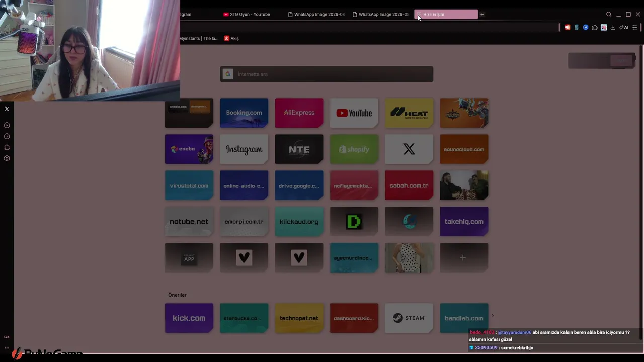Click the İnternette ara search field

tap(327, 74)
